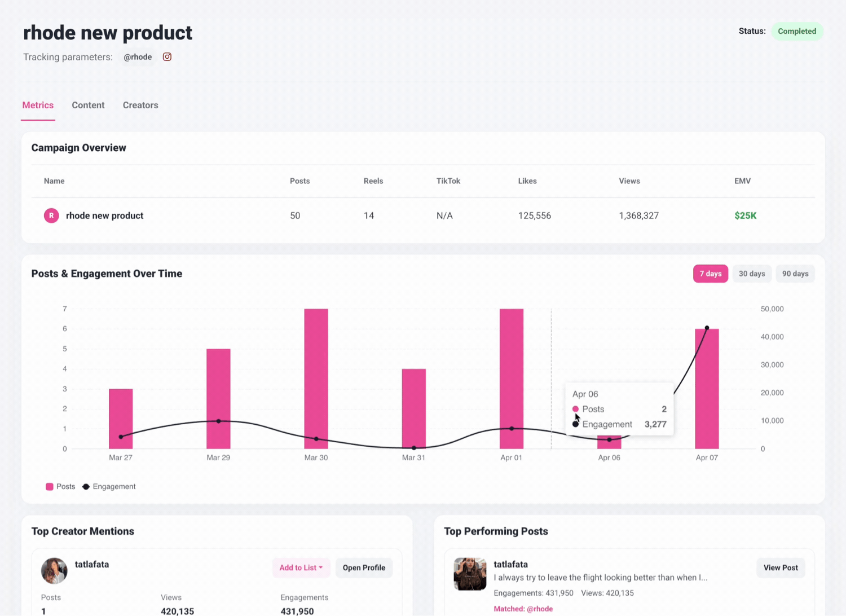This screenshot has height=616, width=846.
Task: Click Open Profile for tatlafata
Action: click(x=364, y=567)
